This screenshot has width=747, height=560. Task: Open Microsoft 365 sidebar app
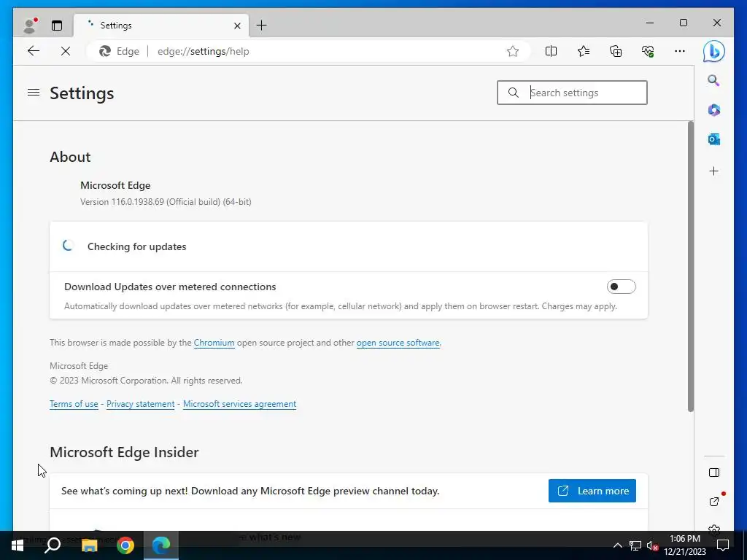[x=713, y=110]
